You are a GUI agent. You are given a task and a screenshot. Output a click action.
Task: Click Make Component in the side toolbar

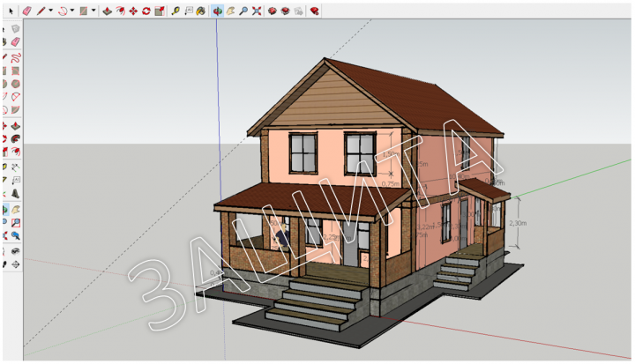click(x=15, y=29)
